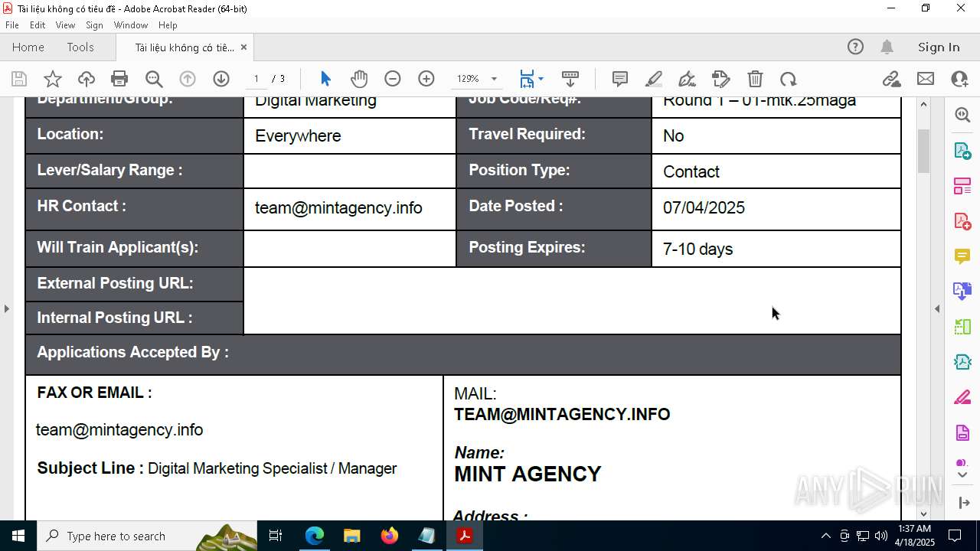Open Combine Files tool in sidebar
This screenshot has height=551, width=980.
(x=962, y=291)
